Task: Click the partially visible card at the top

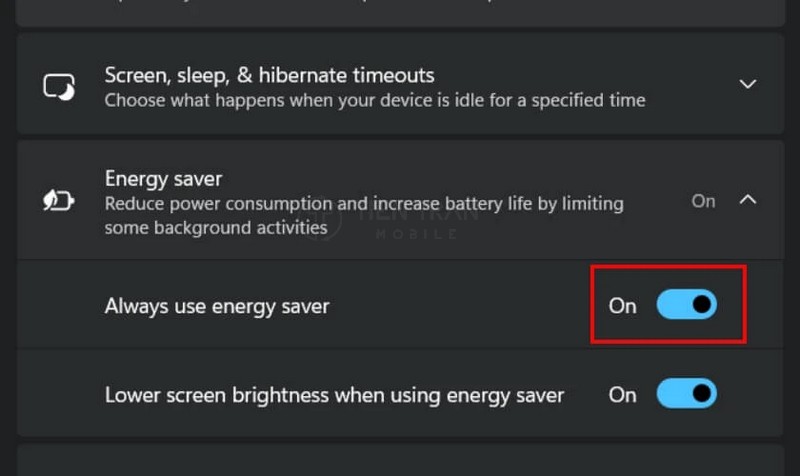Action: coord(400,10)
